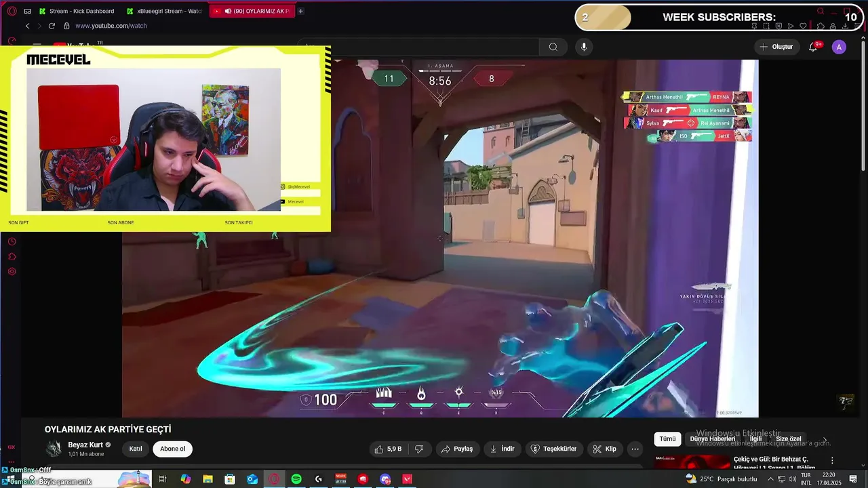Screen dimensions: 868x488
Task: Open Valorant from taskbar
Action: coord(408,479)
